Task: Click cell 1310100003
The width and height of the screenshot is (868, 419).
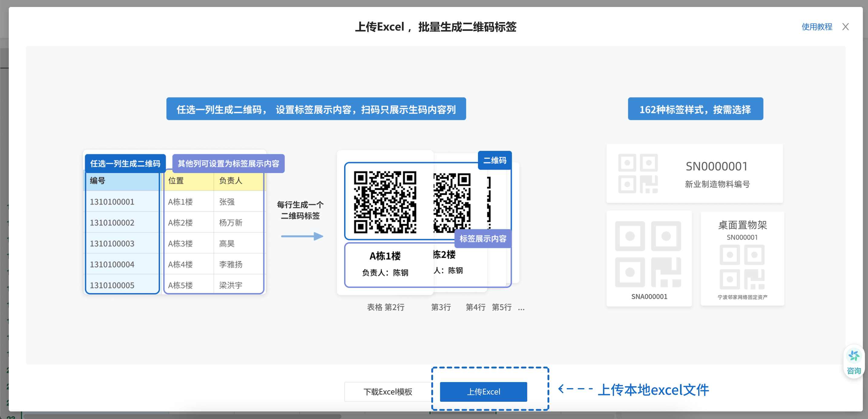Action: 122,243
